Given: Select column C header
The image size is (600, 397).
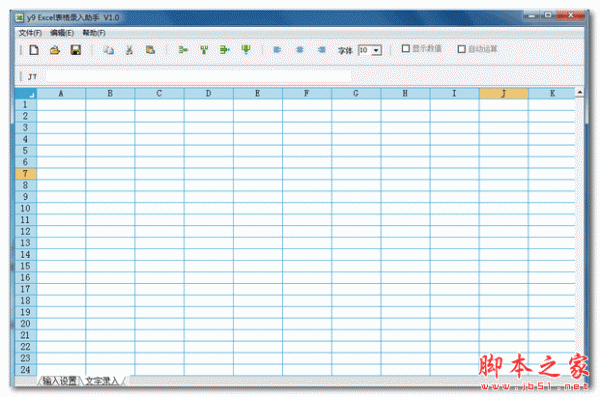Looking at the screenshot, I should tap(159, 93).
